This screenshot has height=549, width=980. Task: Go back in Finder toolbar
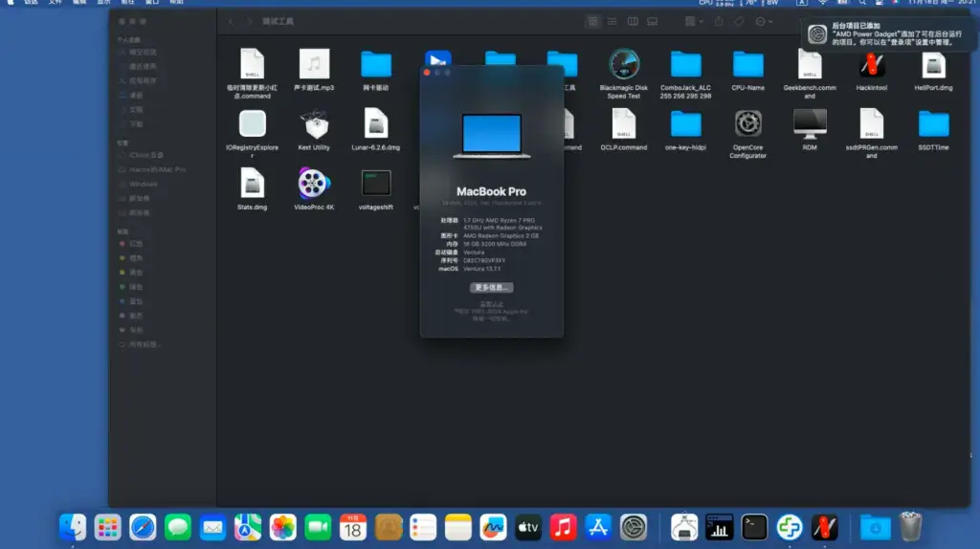231,21
